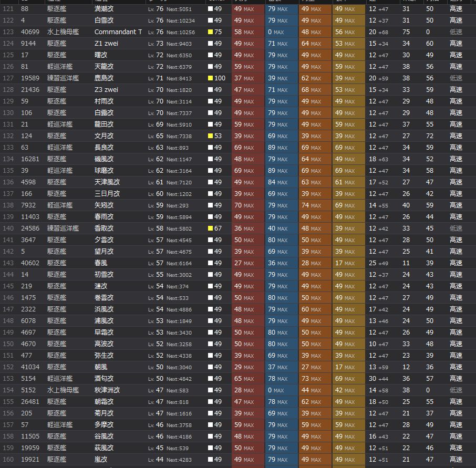Select ship name 浜風改
This screenshot has height=468, width=476.
104,309
